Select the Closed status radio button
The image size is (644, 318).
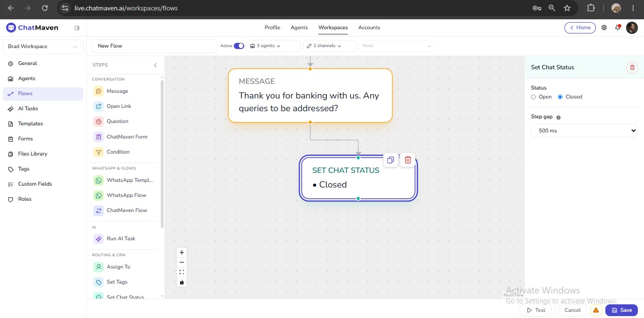click(x=560, y=97)
